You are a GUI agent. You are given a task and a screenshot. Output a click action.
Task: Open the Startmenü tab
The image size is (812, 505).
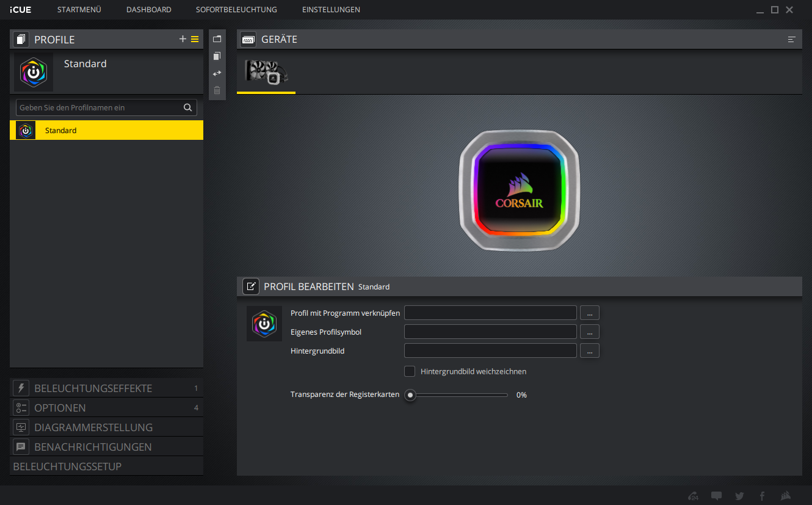pos(79,10)
